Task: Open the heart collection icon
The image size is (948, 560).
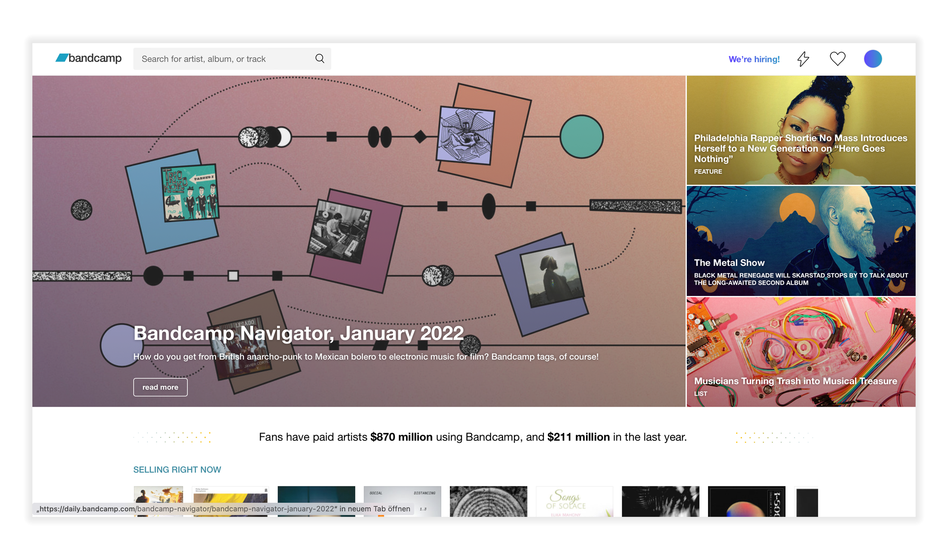Action: pos(837,59)
